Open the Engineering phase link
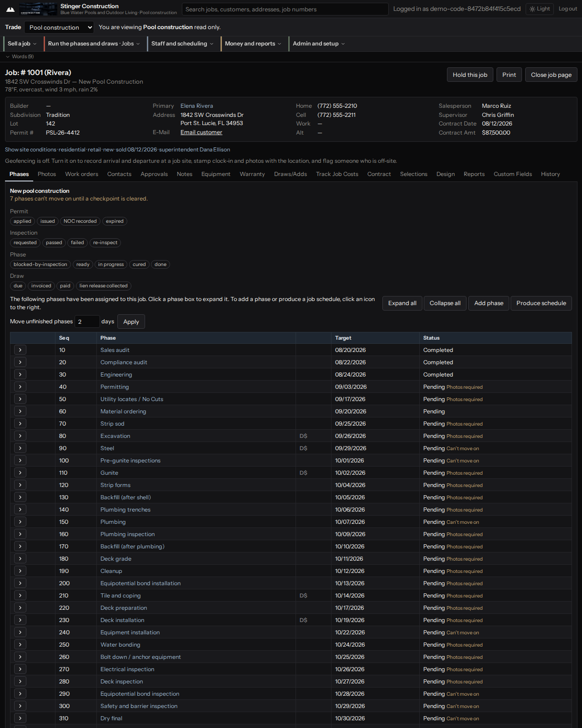Image resolution: width=582 pixels, height=728 pixels. tap(116, 375)
